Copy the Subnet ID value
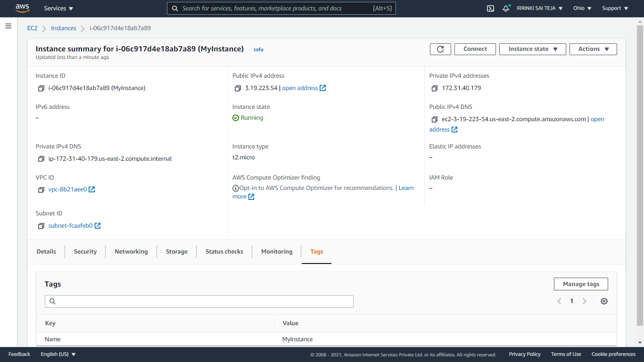This screenshot has height=362, width=644. 41,226
